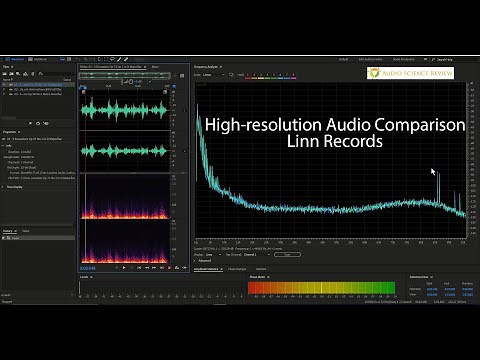Open the Phase Analysis tab
The width and height of the screenshot is (480, 360).
pos(237,269)
